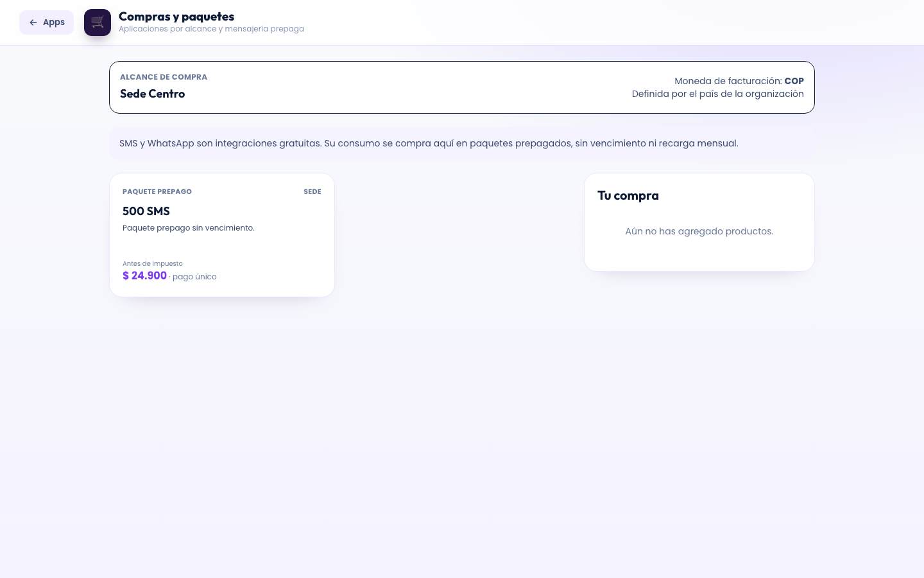Click 'Definida por el país de la organización'

pyautogui.click(x=717, y=94)
